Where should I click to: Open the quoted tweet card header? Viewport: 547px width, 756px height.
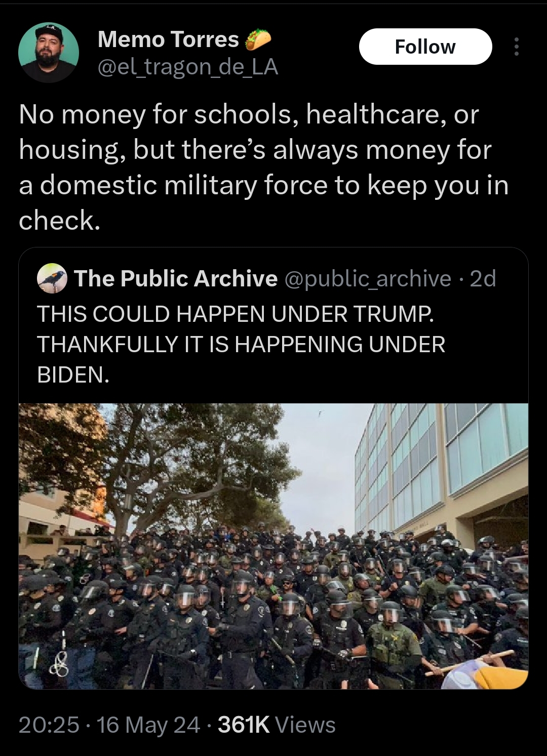coord(266,278)
